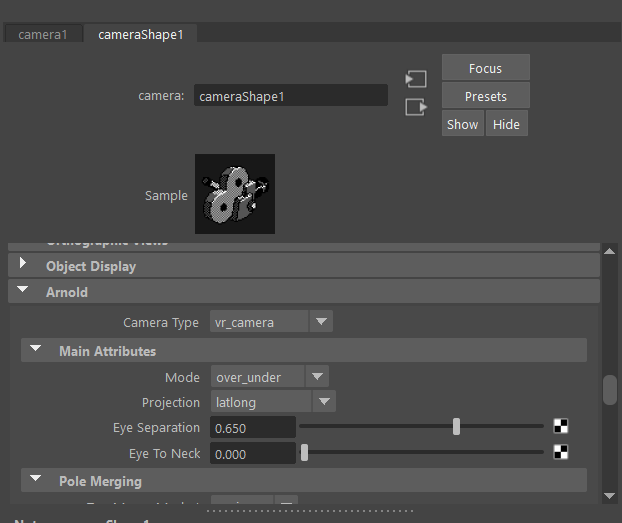
Task: Collapse the Main Attributes section
Action: (x=36, y=351)
